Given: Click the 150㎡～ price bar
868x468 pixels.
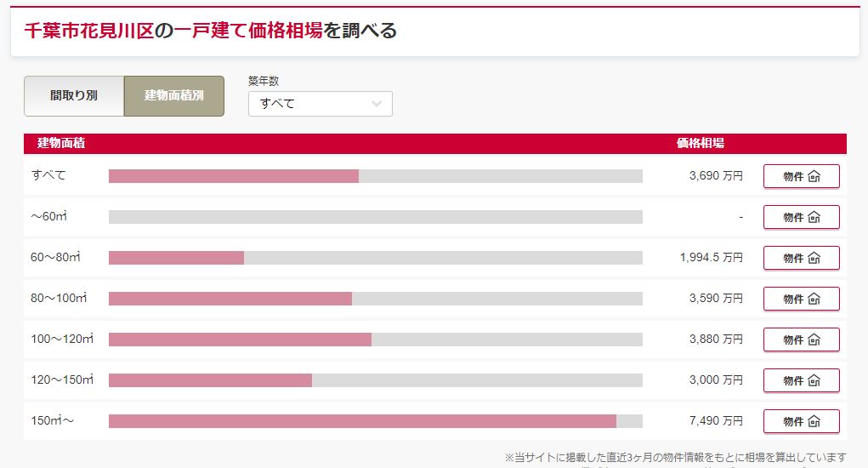Looking at the screenshot, I should (375, 421).
